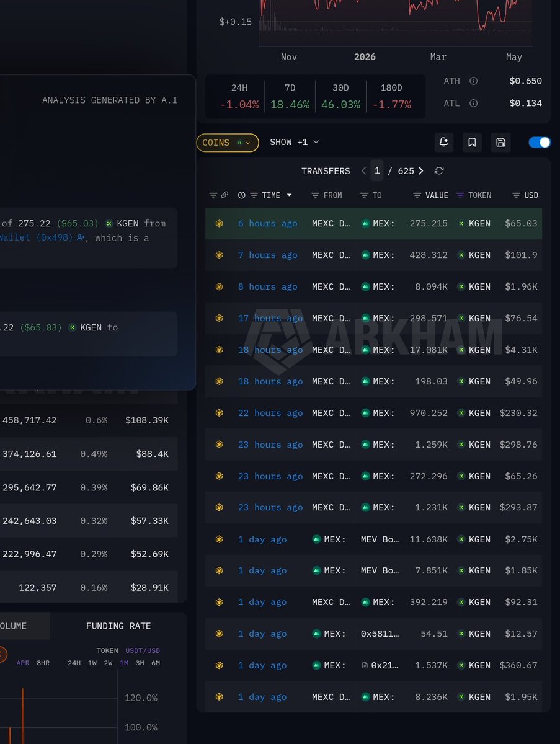Click value 970.252 in transfers table

coord(429,414)
